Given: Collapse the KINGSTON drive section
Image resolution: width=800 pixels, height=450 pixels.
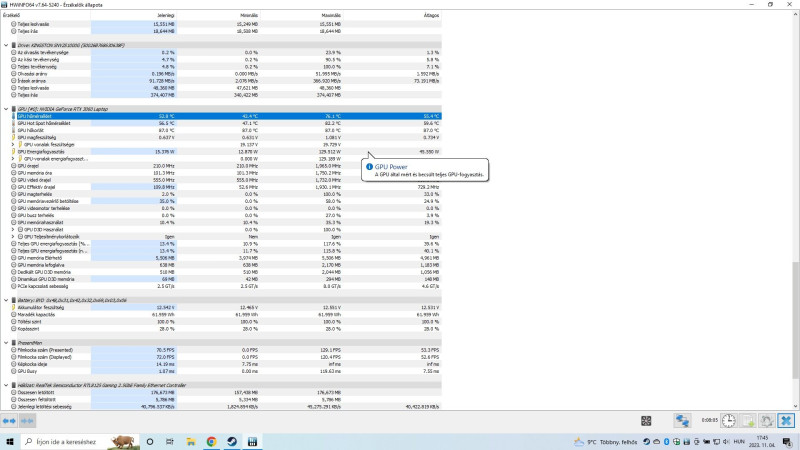Looking at the screenshot, I should tap(6, 45).
